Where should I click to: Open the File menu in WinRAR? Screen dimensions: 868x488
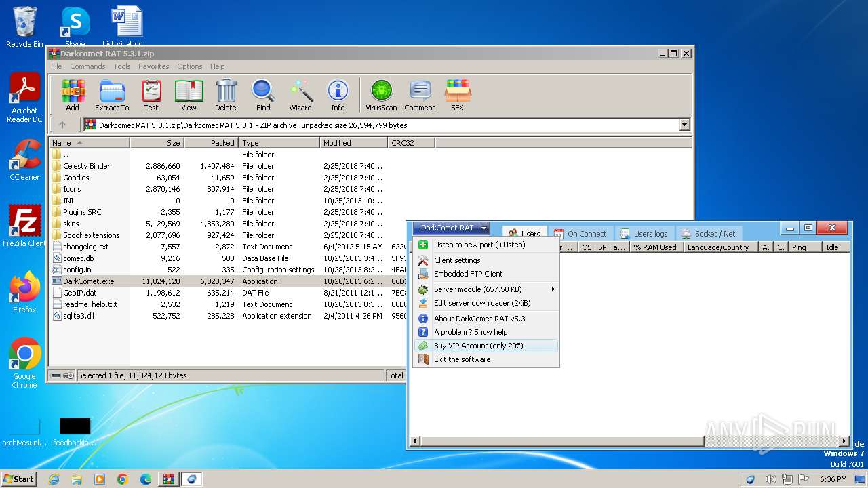click(x=56, y=66)
